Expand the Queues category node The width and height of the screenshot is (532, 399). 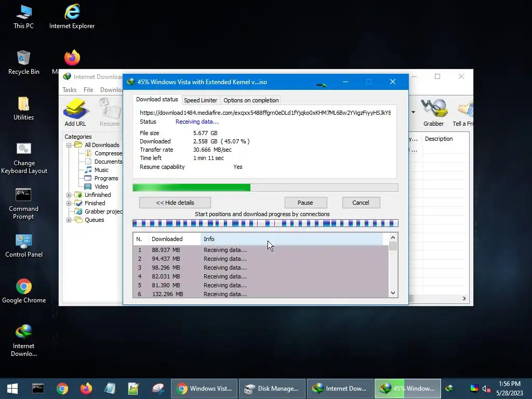(69, 220)
